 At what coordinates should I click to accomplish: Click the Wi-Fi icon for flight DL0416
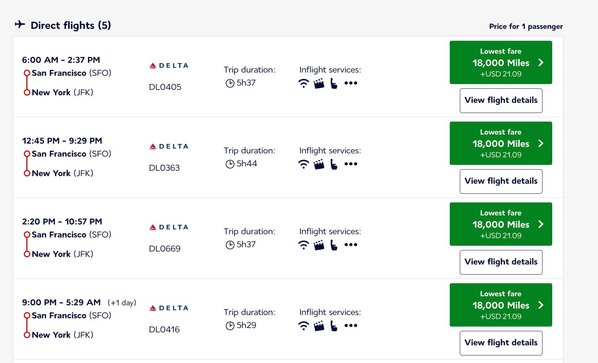coord(303,326)
